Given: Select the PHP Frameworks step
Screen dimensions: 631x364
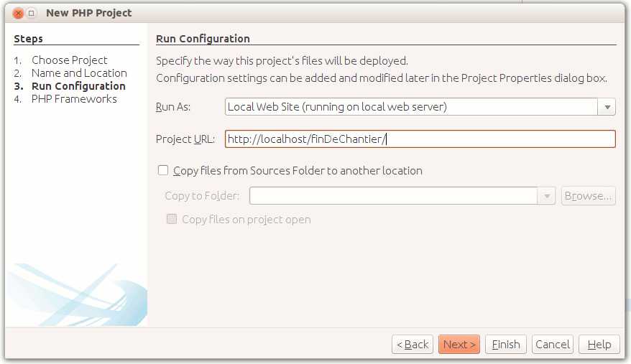Looking at the screenshot, I should [x=74, y=99].
